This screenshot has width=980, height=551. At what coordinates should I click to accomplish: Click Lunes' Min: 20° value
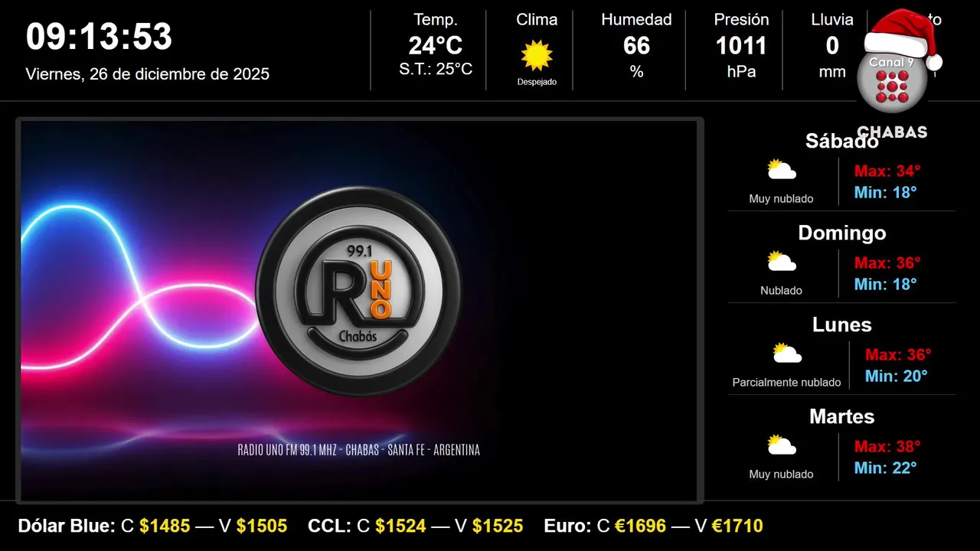pyautogui.click(x=897, y=376)
